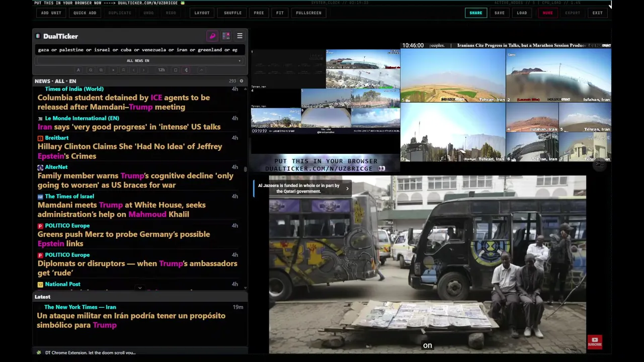Click the ADD UNIT button
Screen dimensions: 644x362
pos(51,13)
